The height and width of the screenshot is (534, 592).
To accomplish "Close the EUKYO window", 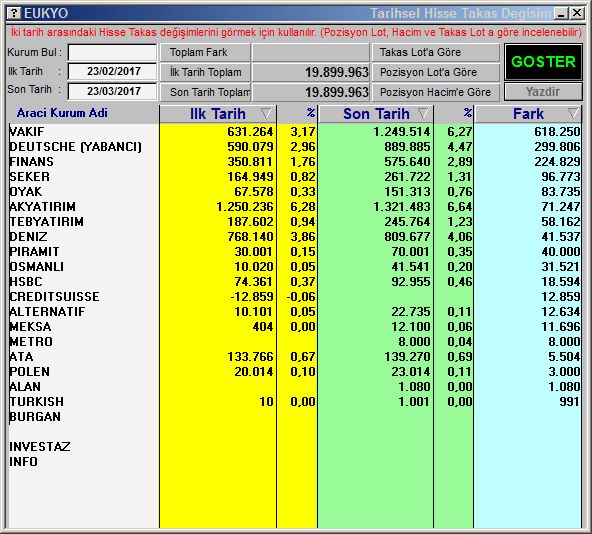I will click(577, 14).
